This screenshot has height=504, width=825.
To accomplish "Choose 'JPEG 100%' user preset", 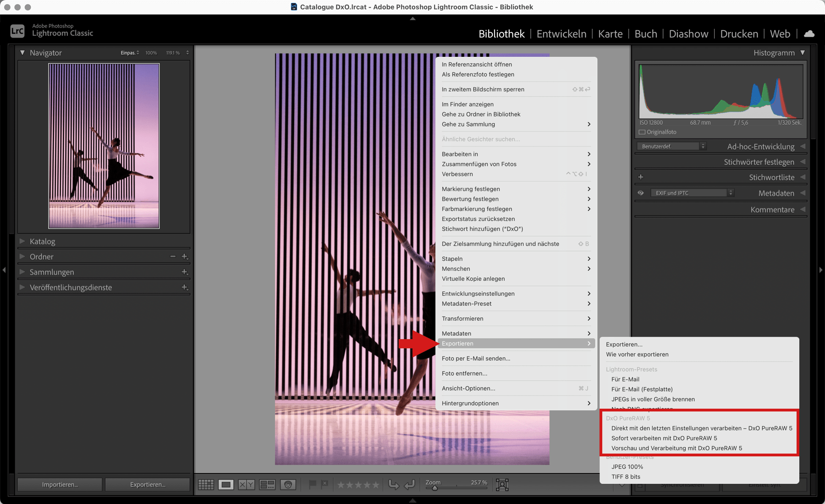I will click(627, 466).
